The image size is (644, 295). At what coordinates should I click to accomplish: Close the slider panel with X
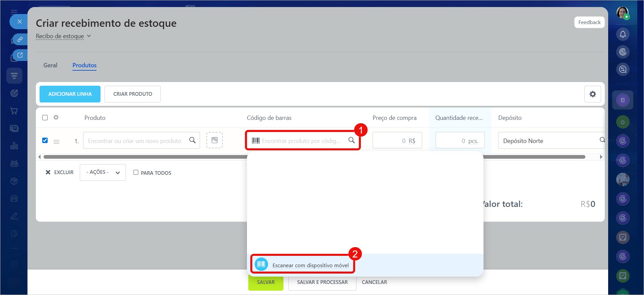19,22
